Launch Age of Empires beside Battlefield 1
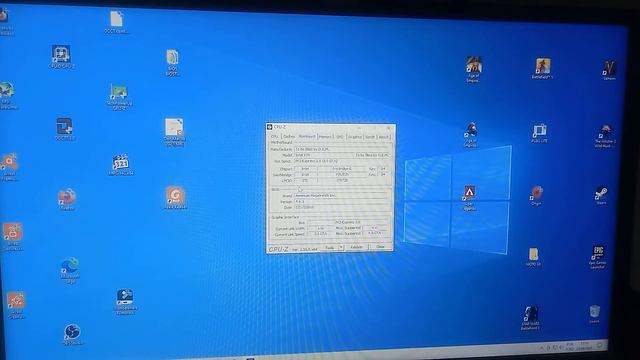640x360 pixels. point(473,69)
